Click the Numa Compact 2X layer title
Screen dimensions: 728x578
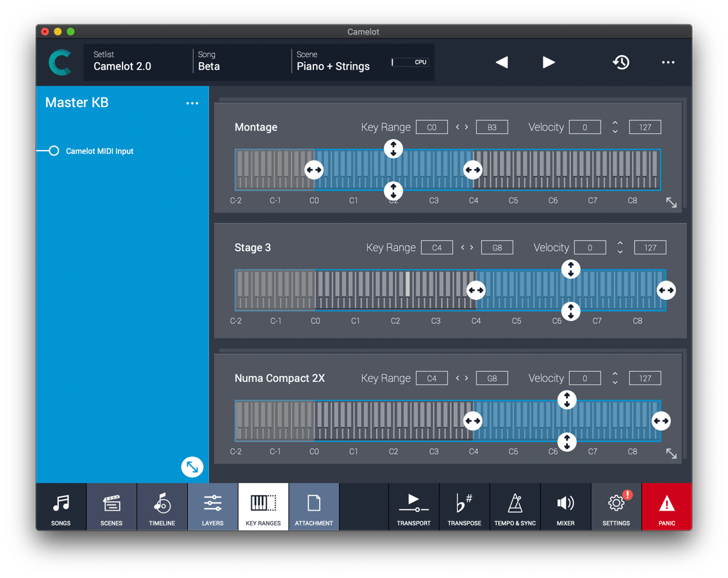pyautogui.click(x=279, y=378)
